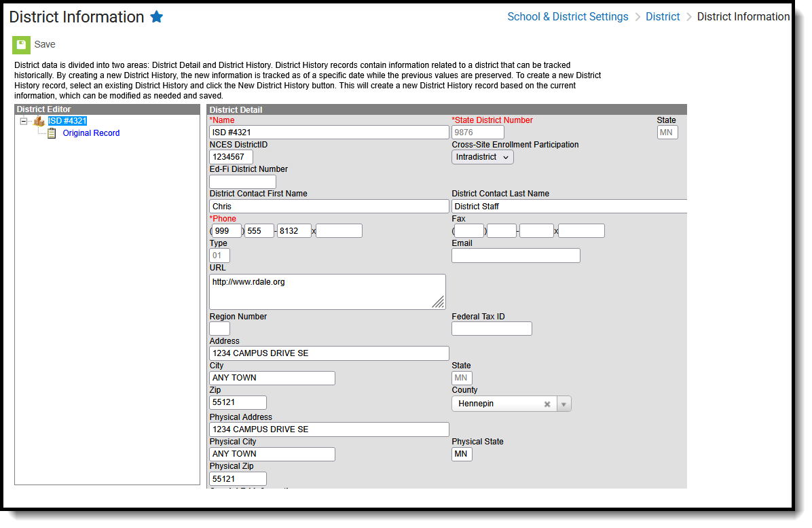Image resolution: width=812 pixels, height=528 pixels.
Task: Go to the District breadcrumb link
Action: tap(663, 16)
